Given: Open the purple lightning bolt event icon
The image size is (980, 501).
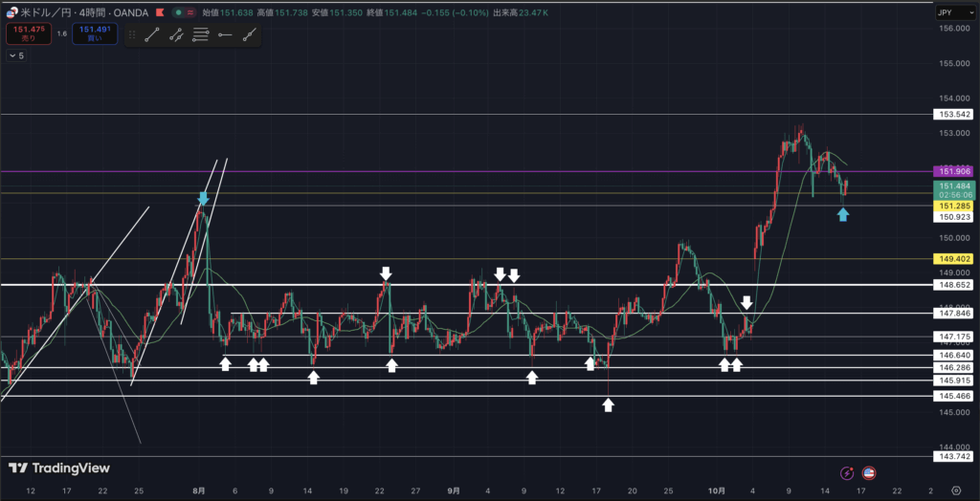Looking at the screenshot, I should [x=847, y=472].
